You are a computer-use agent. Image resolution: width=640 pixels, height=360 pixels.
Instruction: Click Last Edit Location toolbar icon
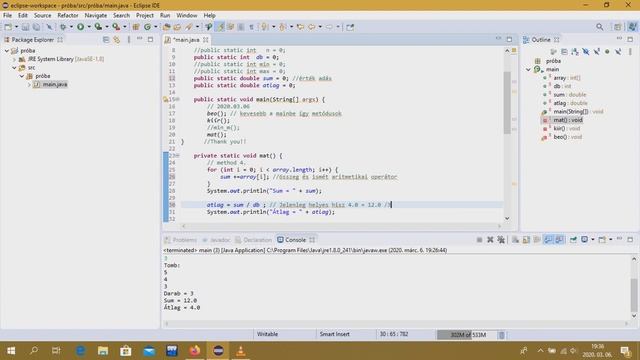point(300,27)
